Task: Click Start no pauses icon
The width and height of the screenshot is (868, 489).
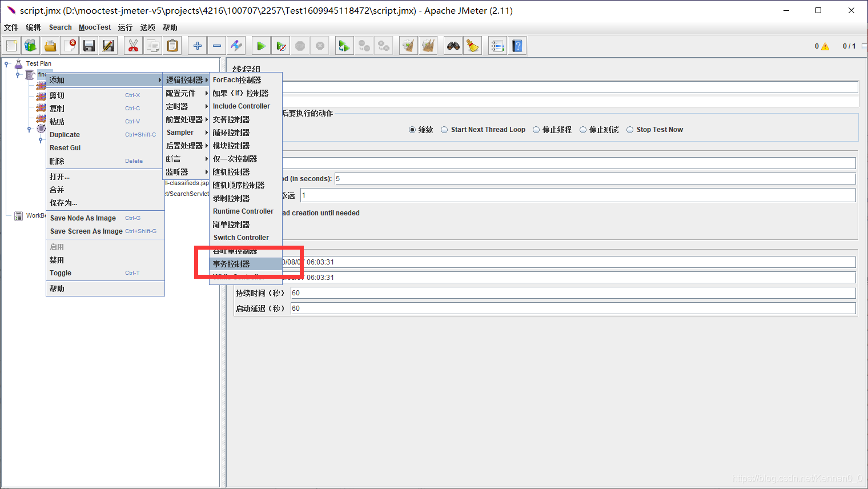Action: point(280,46)
